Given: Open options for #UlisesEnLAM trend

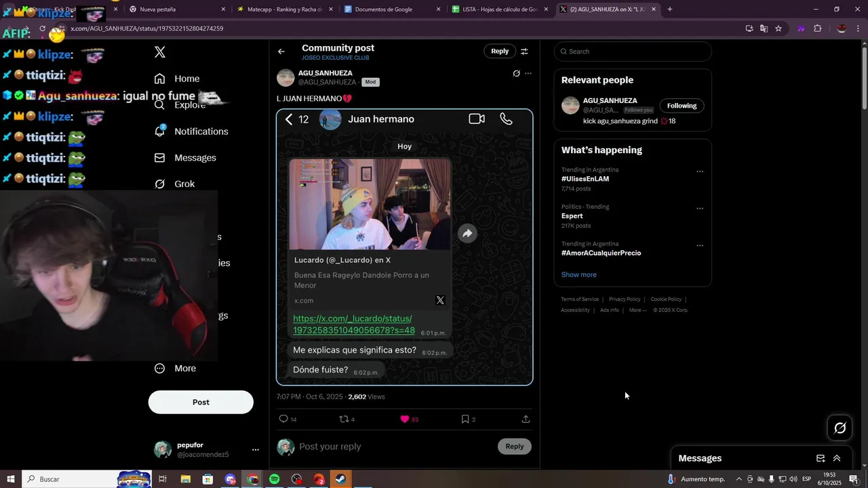Looking at the screenshot, I should pos(700,171).
